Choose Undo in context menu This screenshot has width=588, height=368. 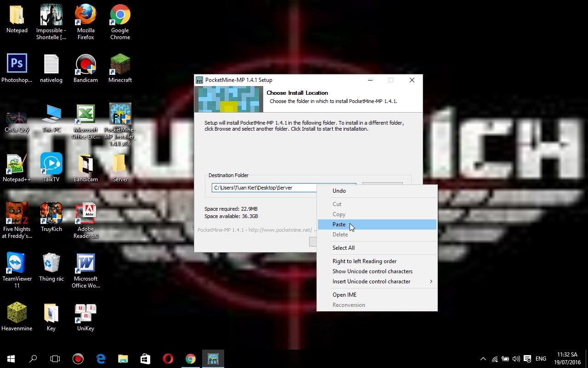pyautogui.click(x=377, y=191)
